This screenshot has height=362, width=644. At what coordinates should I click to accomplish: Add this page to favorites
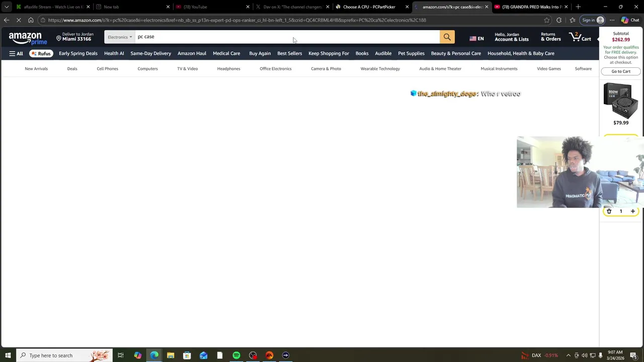tap(546, 20)
